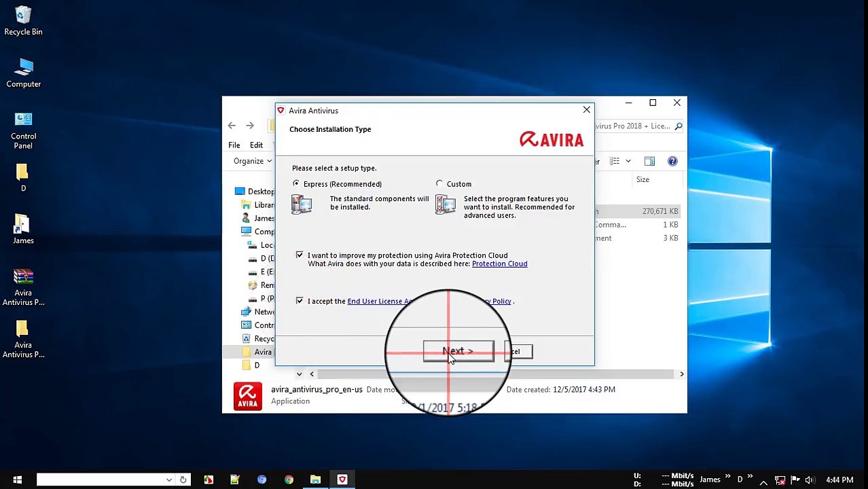Go back in the Explorer window
The height and width of the screenshot is (489, 868).
[x=232, y=125]
